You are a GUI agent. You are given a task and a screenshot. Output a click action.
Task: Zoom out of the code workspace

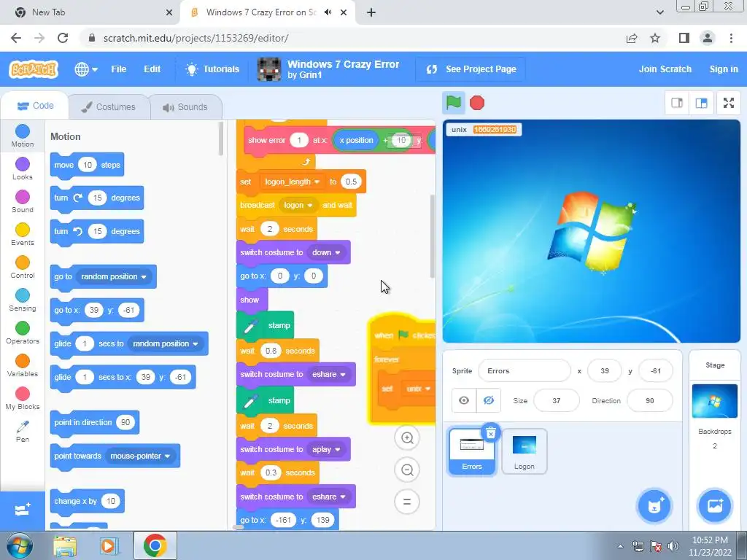tap(407, 470)
